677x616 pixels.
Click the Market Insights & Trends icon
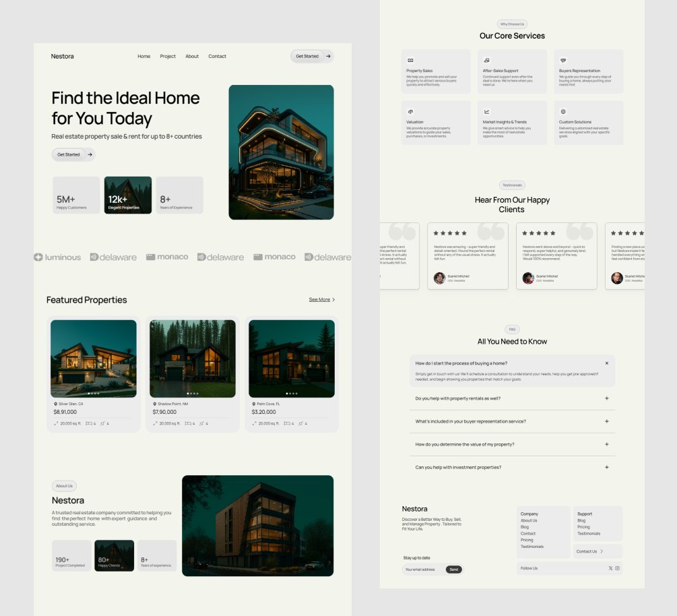tap(486, 112)
